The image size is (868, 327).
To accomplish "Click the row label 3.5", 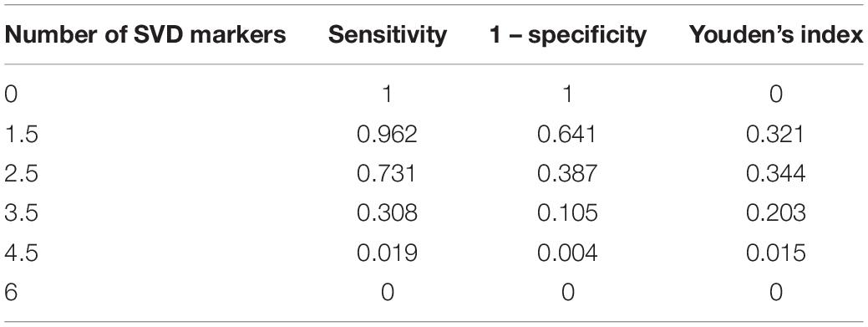I will click(x=21, y=213).
